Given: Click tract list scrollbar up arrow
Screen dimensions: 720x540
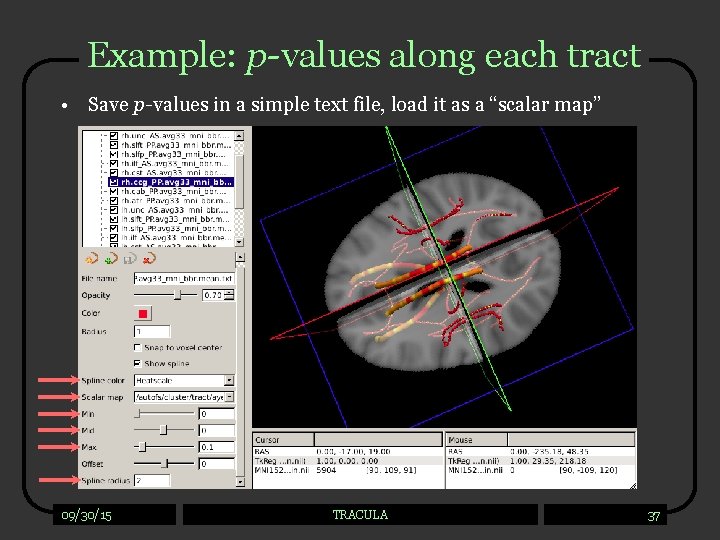Looking at the screenshot, I should tap(239, 136).
